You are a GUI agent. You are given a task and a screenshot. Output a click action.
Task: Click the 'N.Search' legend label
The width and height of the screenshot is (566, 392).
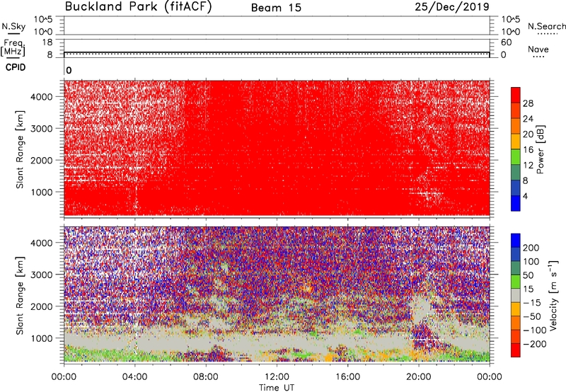click(546, 26)
